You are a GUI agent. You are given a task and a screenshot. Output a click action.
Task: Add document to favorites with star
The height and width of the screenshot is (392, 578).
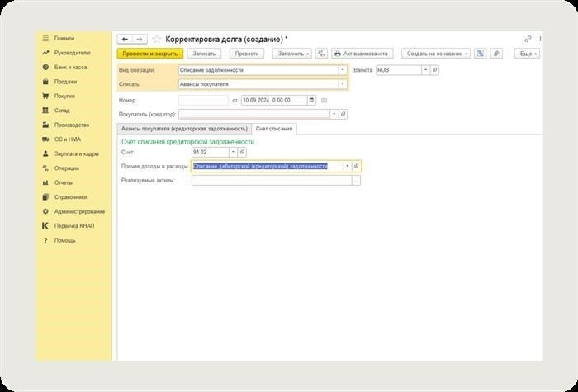[x=157, y=39]
